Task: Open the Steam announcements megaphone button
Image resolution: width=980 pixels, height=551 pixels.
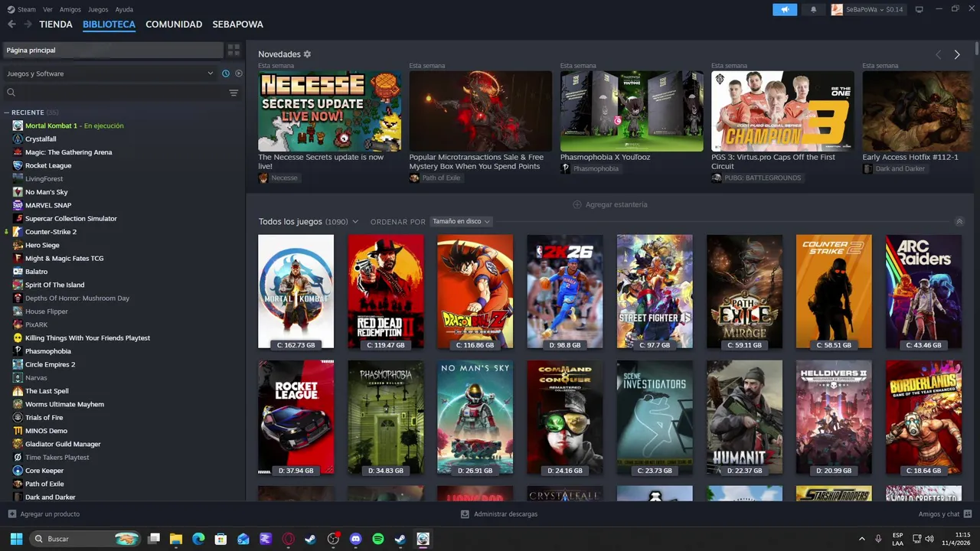Action: pos(785,9)
